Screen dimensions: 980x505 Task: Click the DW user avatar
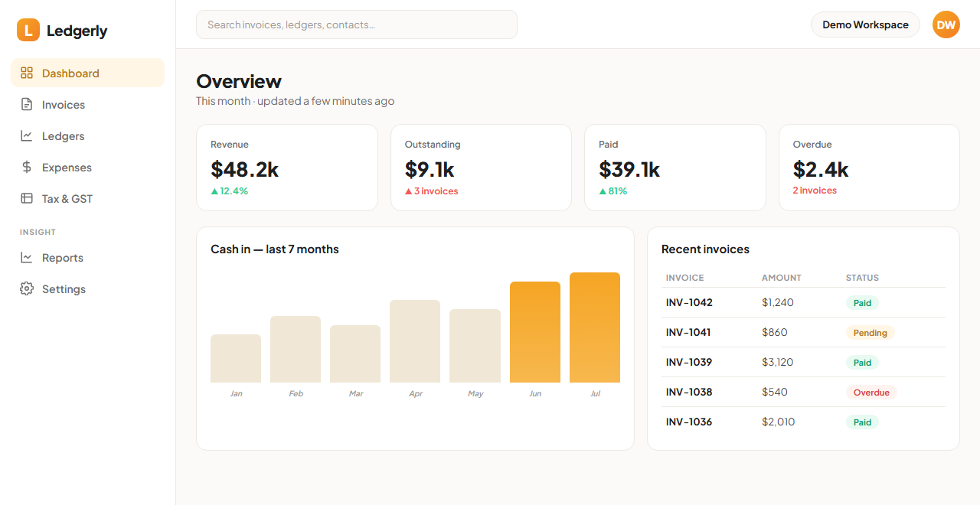click(946, 24)
